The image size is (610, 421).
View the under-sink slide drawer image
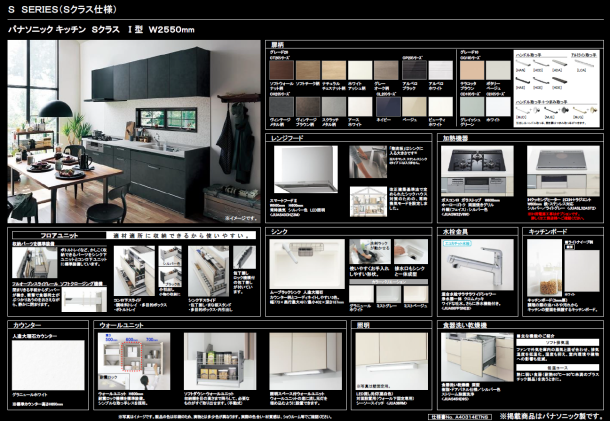pyautogui.click(x=208, y=270)
